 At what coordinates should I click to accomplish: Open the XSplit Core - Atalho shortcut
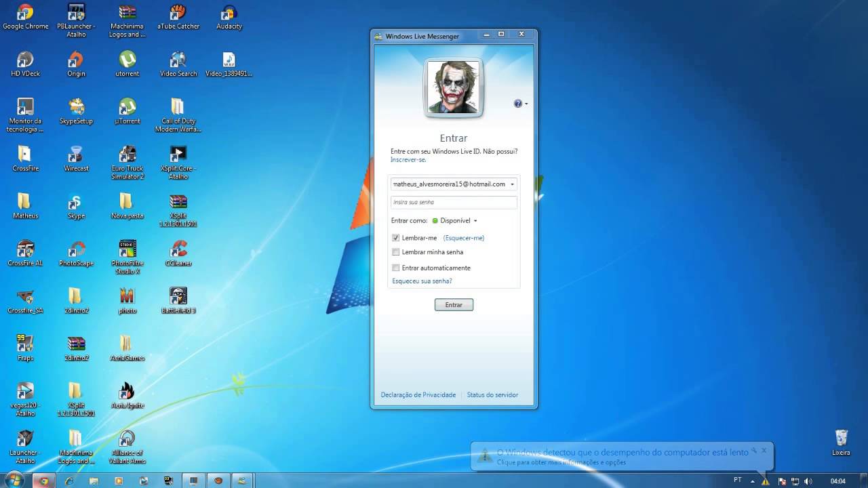(178, 163)
